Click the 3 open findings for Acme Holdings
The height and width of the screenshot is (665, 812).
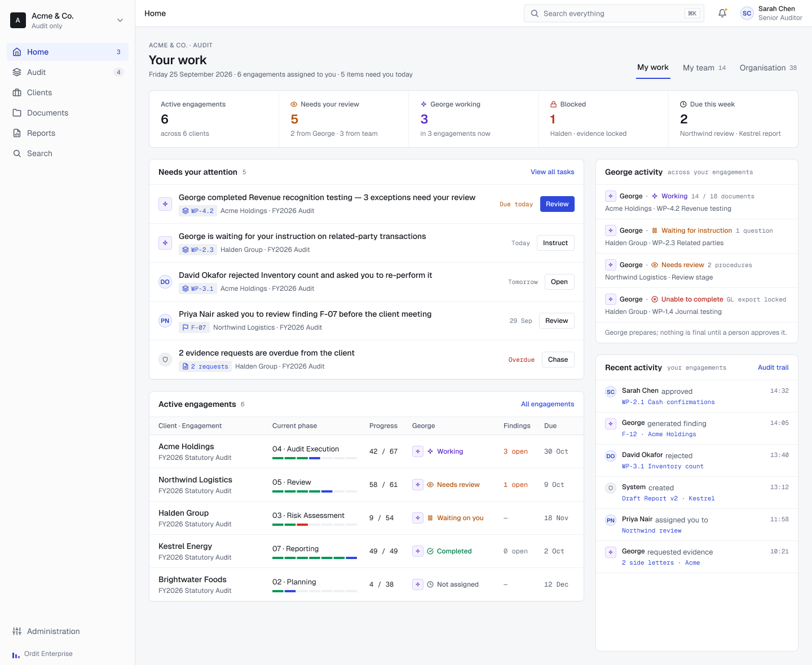(515, 451)
